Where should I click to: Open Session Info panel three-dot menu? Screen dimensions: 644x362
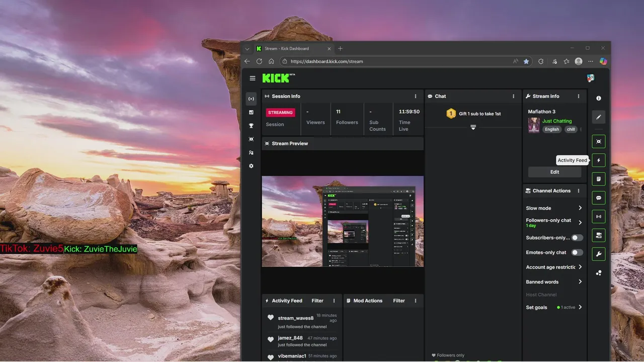coord(416,96)
